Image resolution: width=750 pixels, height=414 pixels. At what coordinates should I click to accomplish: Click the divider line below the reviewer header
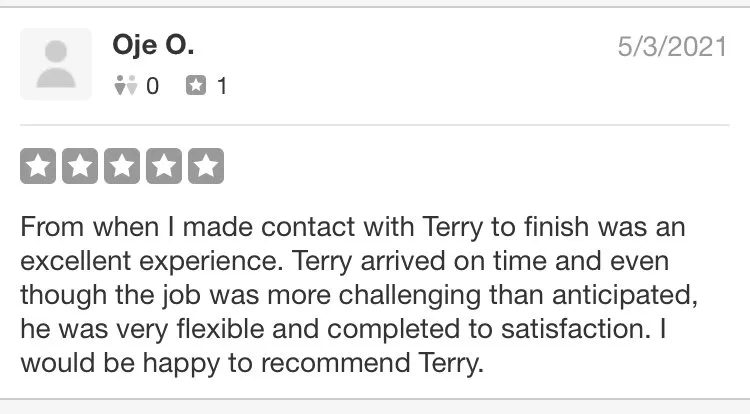coord(375,125)
